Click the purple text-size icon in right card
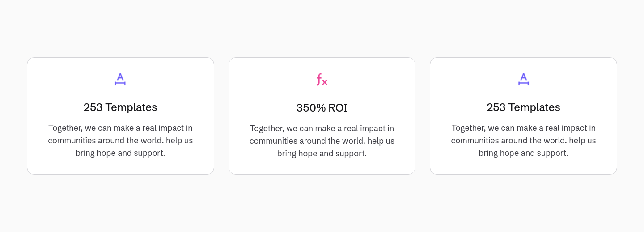 [523, 79]
